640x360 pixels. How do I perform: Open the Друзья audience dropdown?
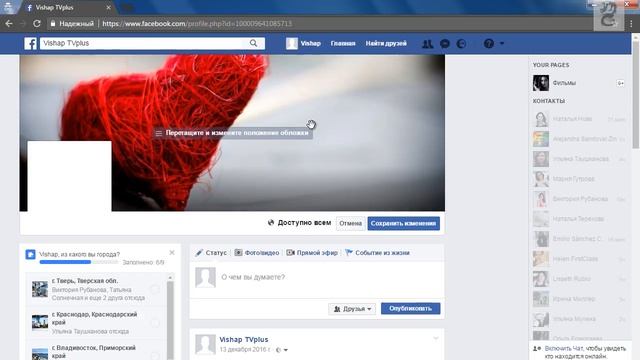[352, 309]
